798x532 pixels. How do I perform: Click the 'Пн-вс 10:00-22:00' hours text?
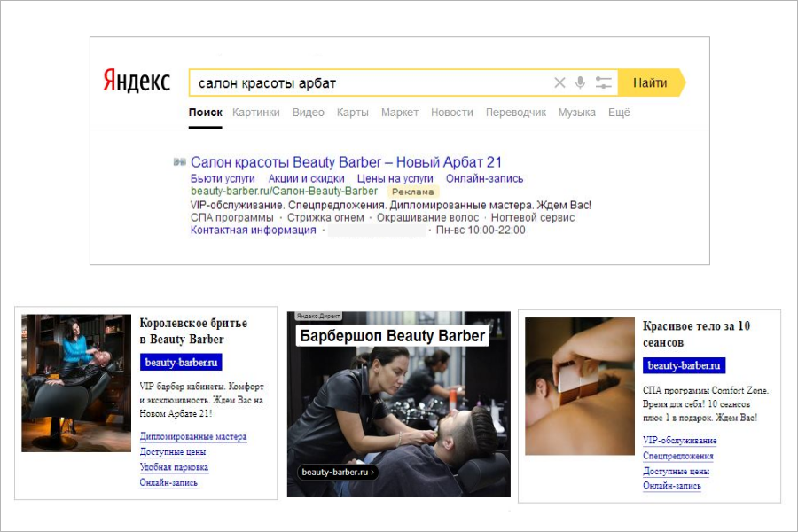[481, 231]
